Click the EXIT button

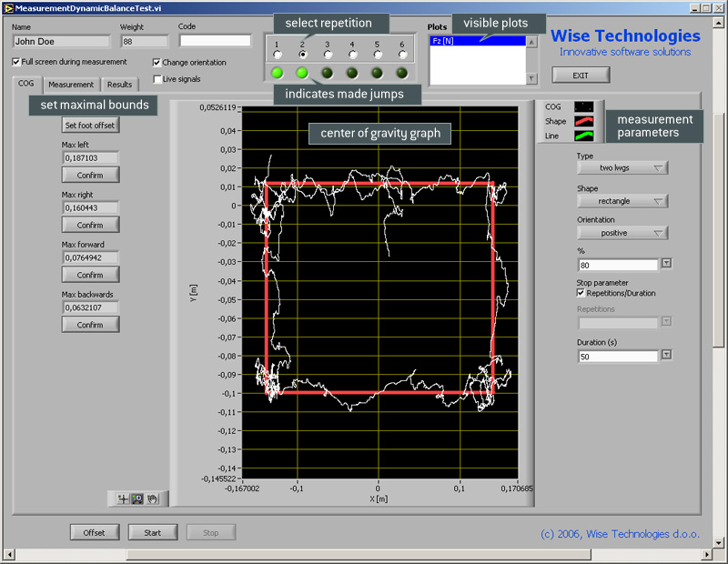[x=581, y=76]
